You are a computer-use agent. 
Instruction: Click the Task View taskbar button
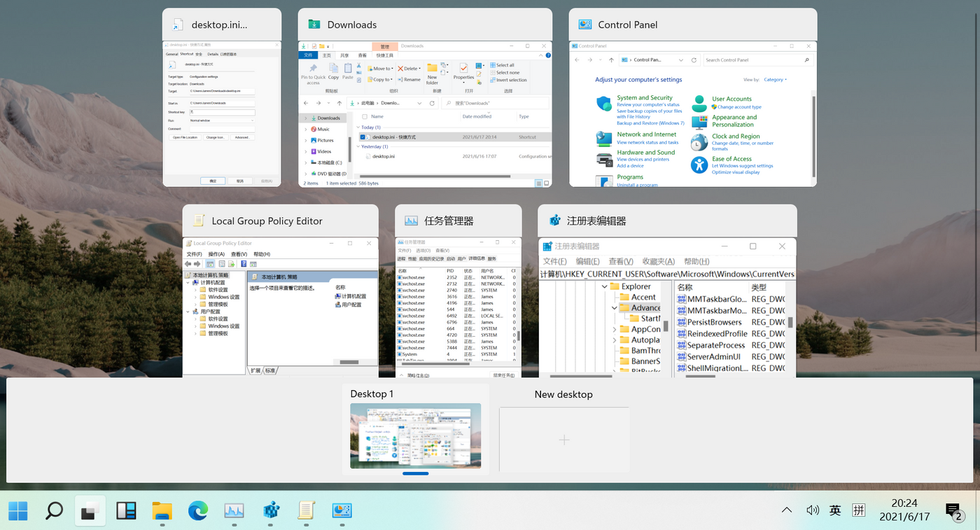tap(90, 511)
